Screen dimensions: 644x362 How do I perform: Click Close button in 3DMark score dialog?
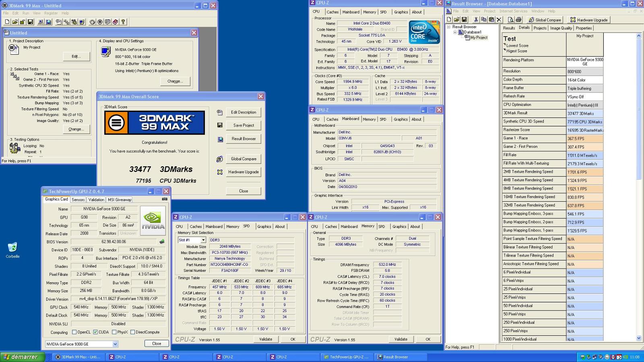click(244, 191)
